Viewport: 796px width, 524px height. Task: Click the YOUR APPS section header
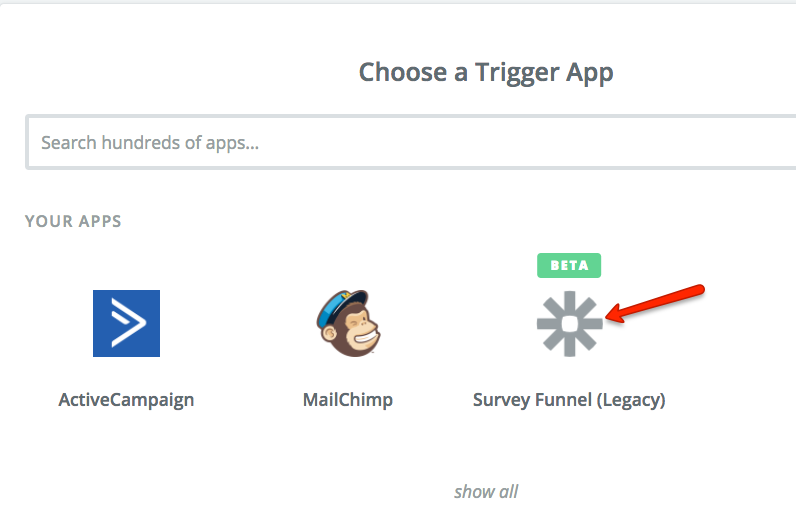coord(73,221)
